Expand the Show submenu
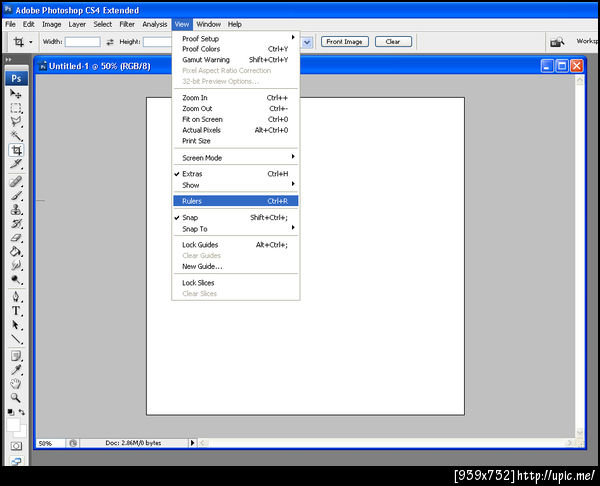The height and width of the screenshot is (486, 600). tap(235, 185)
